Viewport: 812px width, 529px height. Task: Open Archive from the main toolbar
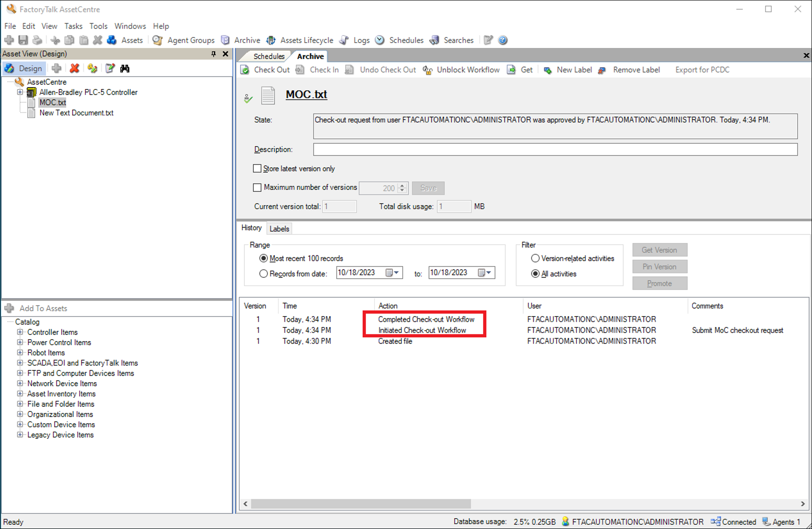(241, 40)
